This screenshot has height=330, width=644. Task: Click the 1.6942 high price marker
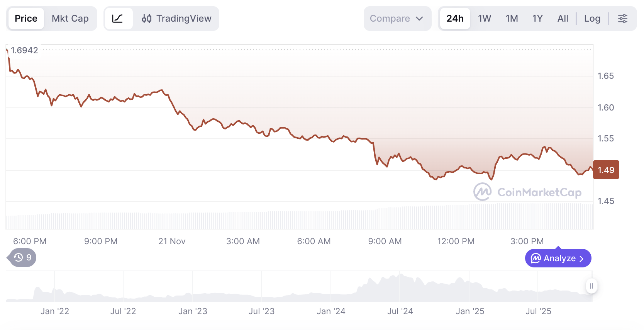point(24,50)
